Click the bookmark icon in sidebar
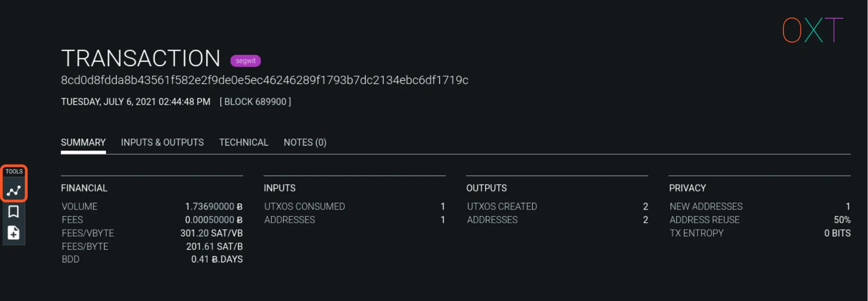Viewport: 868px width, 301px height. pyautogui.click(x=13, y=212)
